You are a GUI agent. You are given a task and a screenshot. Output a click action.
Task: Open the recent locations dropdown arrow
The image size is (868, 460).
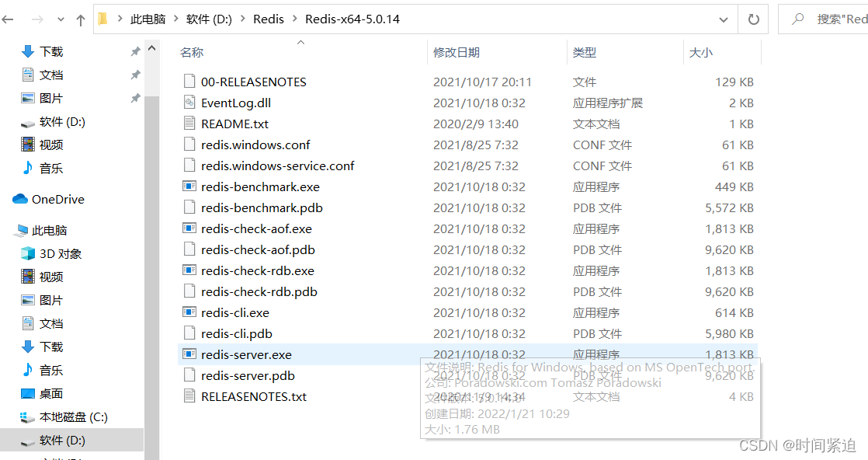pyautogui.click(x=61, y=20)
